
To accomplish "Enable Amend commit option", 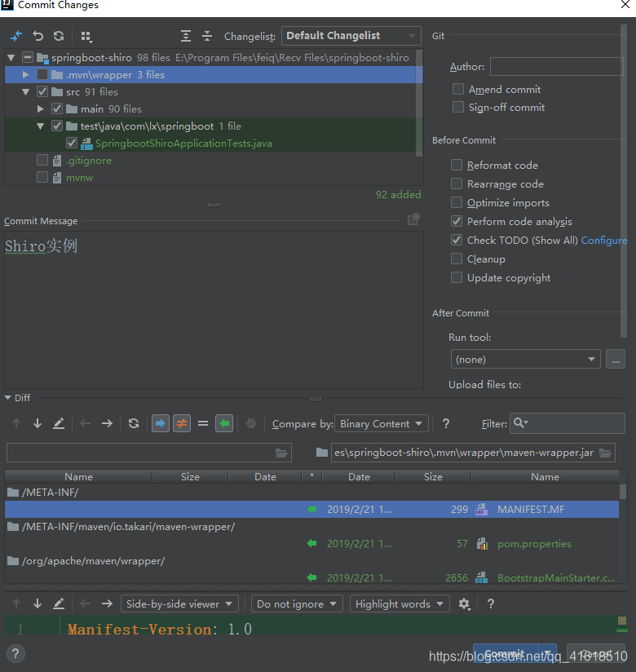I will click(458, 89).
